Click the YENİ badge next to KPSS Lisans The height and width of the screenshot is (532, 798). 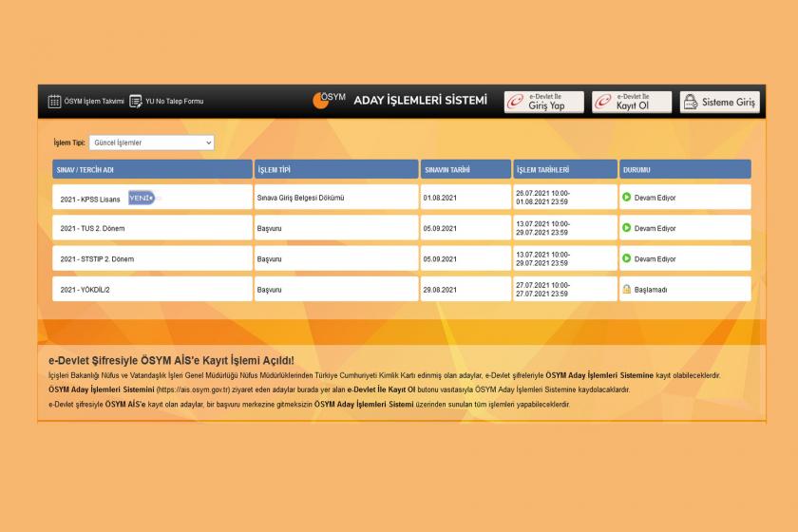point(142,198)
